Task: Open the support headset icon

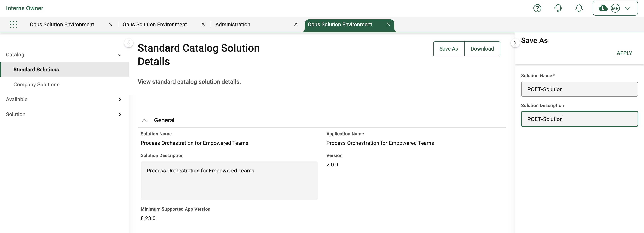Action: pos(558,8)
